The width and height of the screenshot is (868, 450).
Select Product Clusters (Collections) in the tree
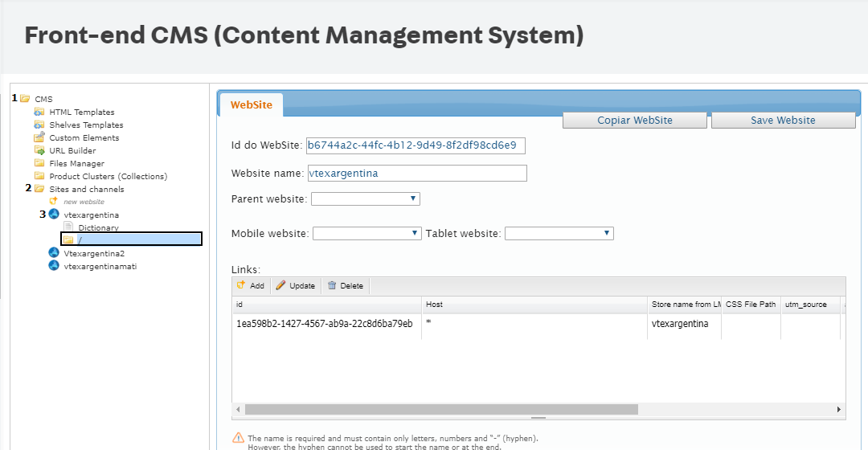click(x=108, y=176)
